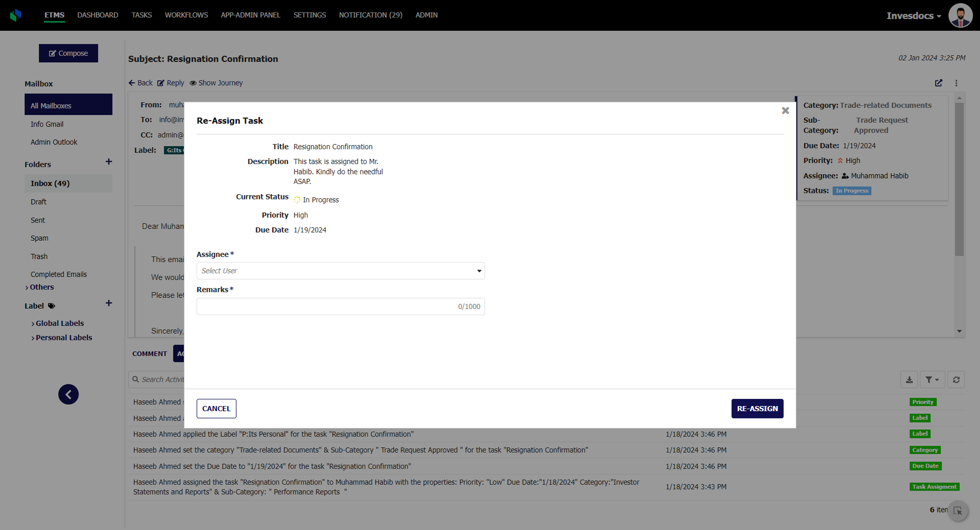
Task: Open Completed Emails folder
Action: click(x=59, y=274)
